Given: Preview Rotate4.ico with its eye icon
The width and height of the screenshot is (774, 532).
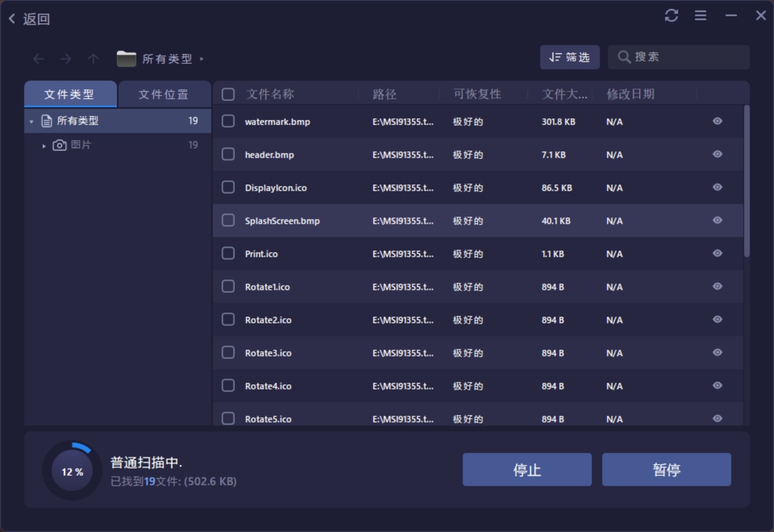Looking at the screenshot, I should coord(717,385).
